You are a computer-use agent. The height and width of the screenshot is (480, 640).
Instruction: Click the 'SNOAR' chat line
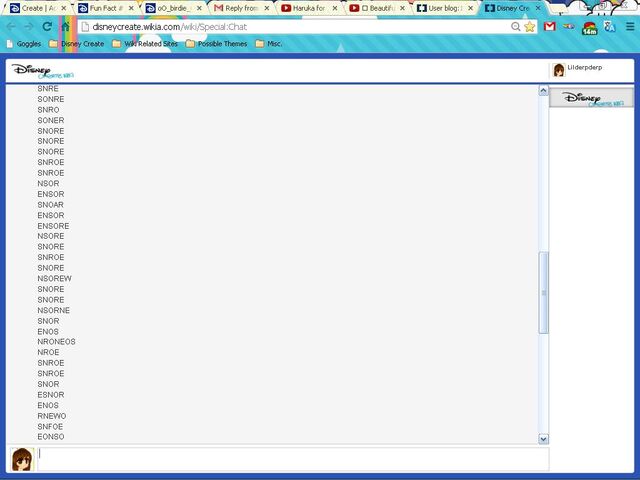[x=50, y=204]
